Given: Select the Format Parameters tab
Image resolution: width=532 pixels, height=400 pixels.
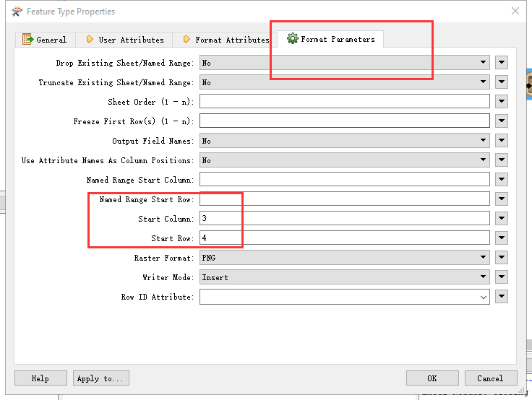Looking at the screenshot, I should point(330,39).
